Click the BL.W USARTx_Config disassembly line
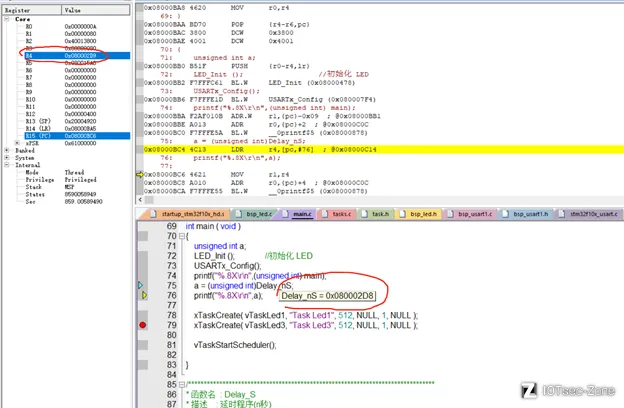Viewport: 624px width, 408px height. tap(259, 100)
